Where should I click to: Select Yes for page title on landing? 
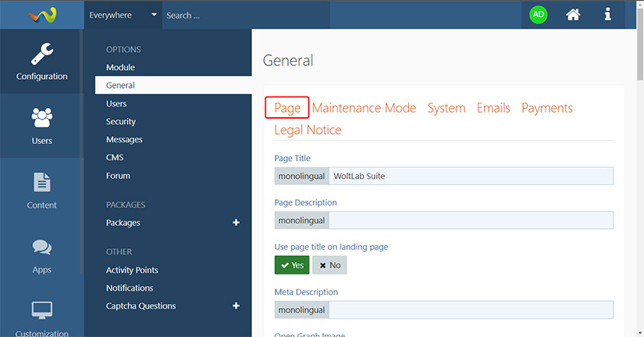coord(292,265)
